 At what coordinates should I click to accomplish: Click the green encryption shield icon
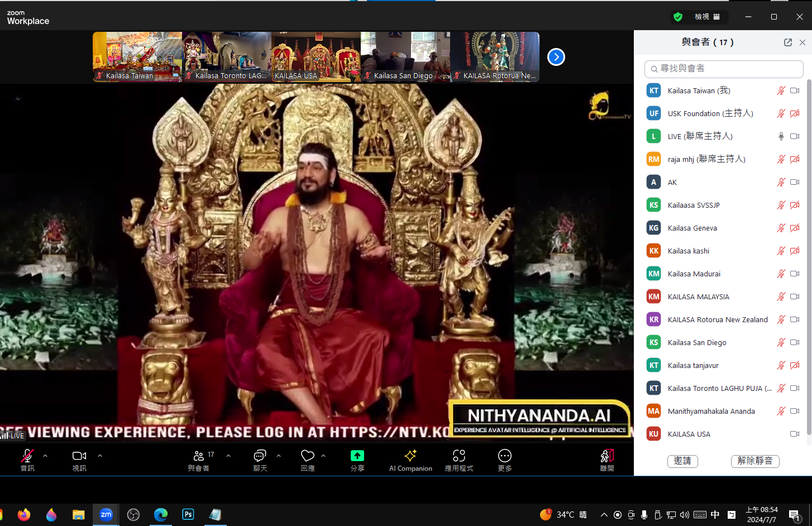coord(678,17)
